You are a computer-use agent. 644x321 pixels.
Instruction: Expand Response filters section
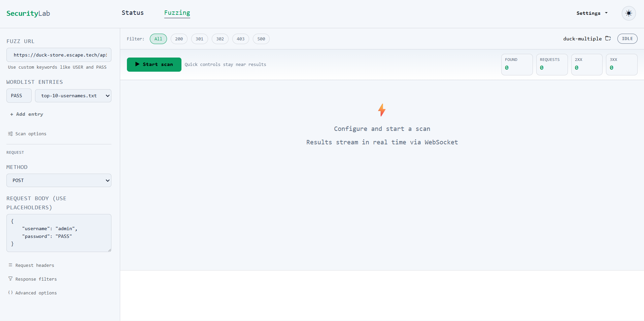click(x=33, y=279)
